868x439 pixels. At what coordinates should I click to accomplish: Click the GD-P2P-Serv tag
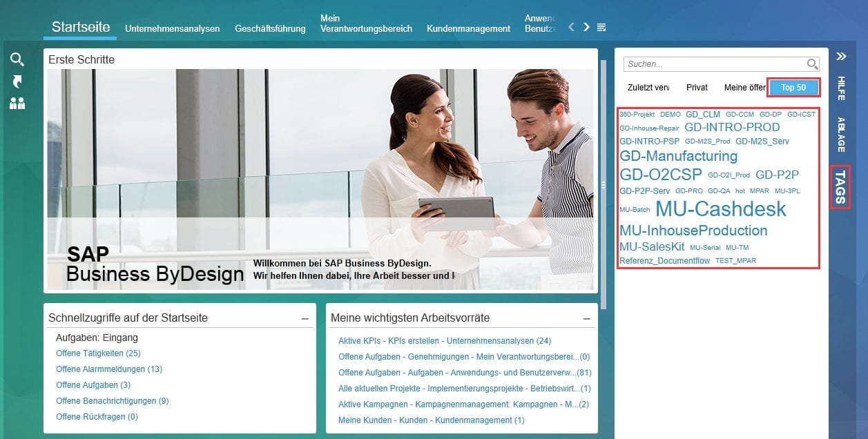pyautogui.click(x=645, y=191)
